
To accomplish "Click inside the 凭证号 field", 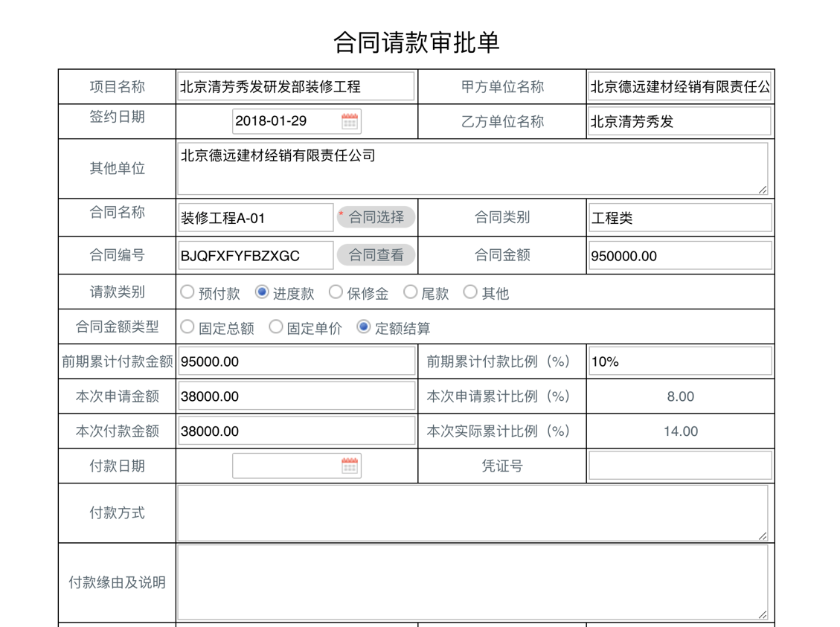I will [x=680, y=465].
